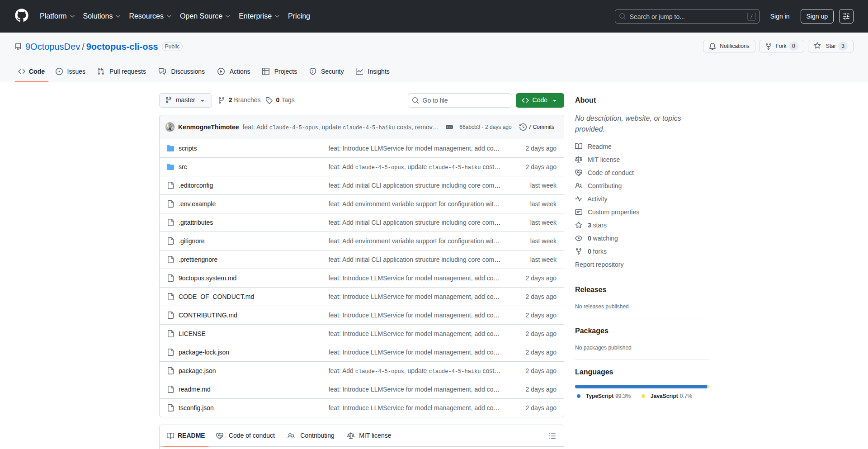Click the Go to file search field

point(460,100)
